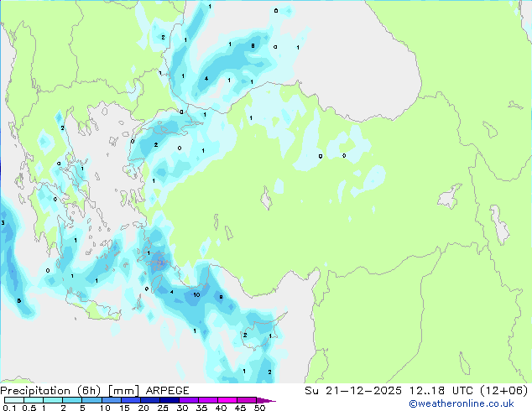Click the '12..18 UTC' time range
This screenshot has width=532, height=411.
(x=441, y=391)
